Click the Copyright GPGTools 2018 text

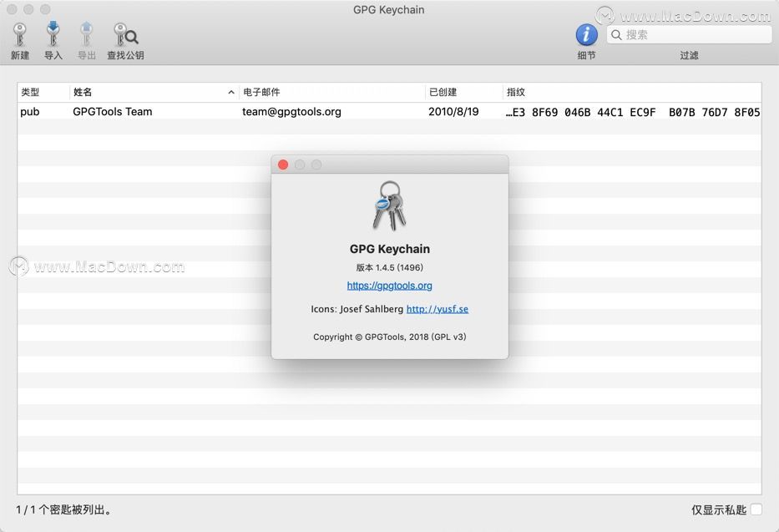tap(389, 337)
